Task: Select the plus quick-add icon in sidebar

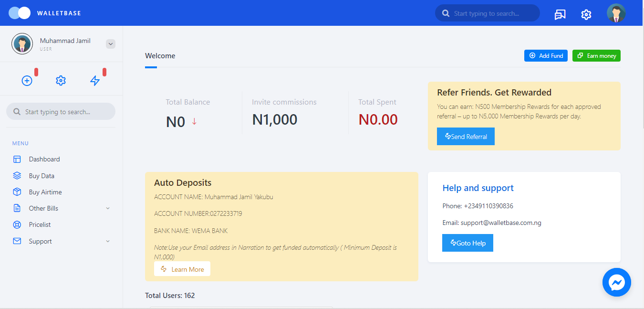Action: tap(27, 80)
